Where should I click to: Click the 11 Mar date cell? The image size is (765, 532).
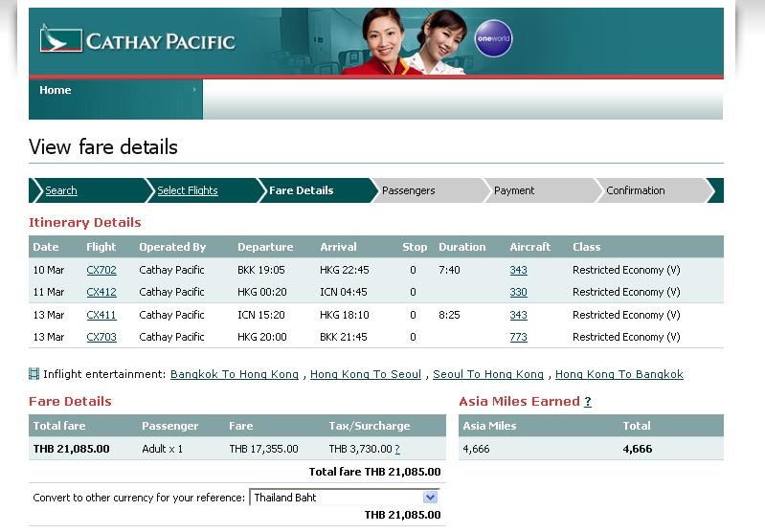(x=48, y=292)
